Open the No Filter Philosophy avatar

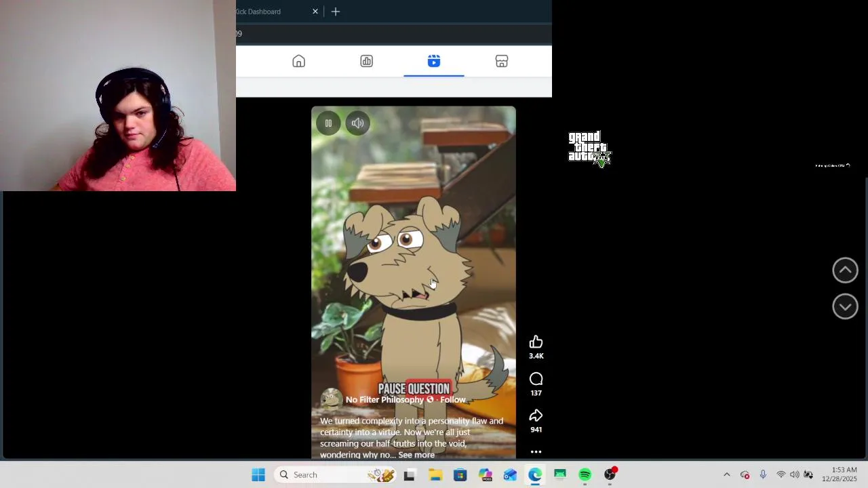point(331,399)
